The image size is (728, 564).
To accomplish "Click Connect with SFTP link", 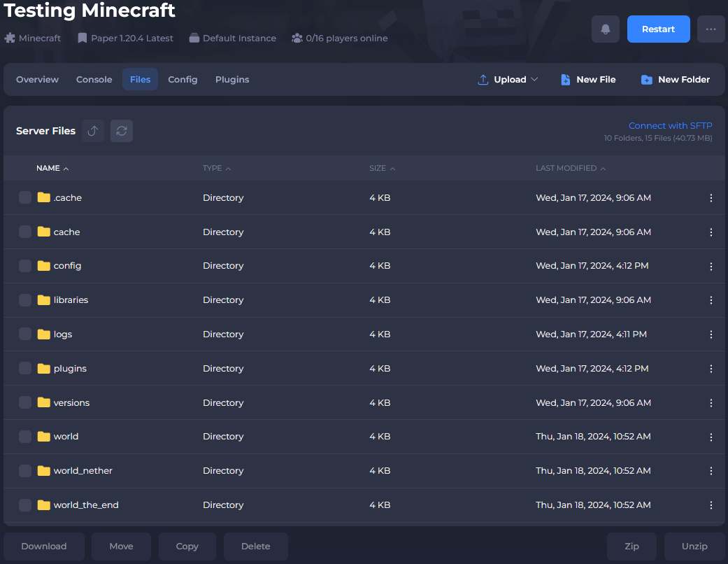I will click(x=670, y=126).
